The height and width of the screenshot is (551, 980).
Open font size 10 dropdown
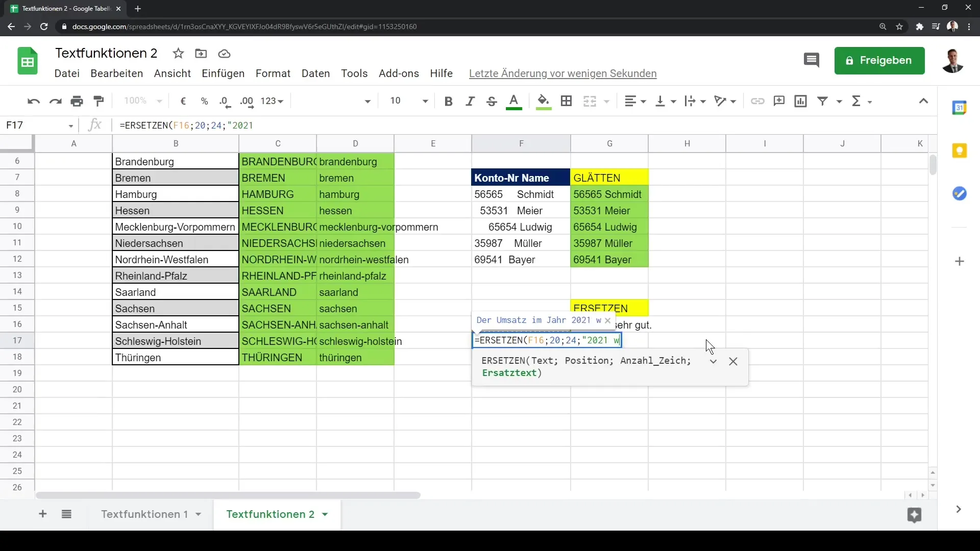pos(408,101)
